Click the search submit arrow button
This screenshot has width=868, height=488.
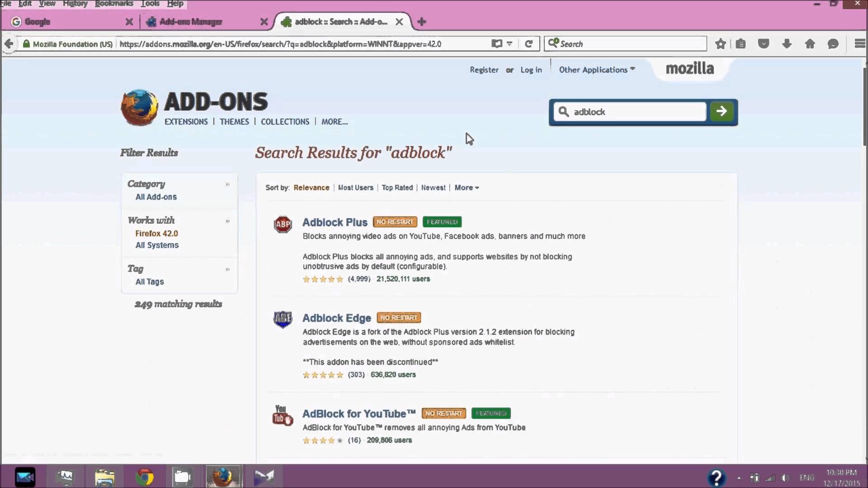(x=722, y=112)
